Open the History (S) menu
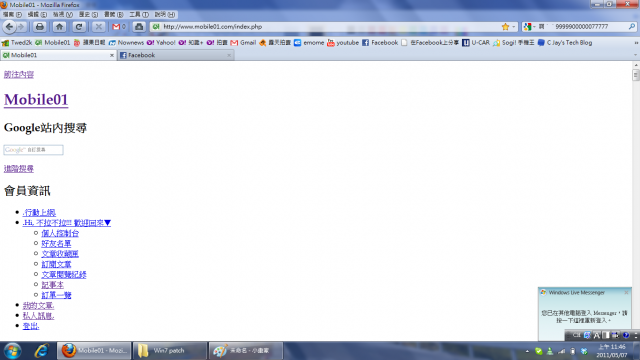640x360 pixels. tap(88, 14)
